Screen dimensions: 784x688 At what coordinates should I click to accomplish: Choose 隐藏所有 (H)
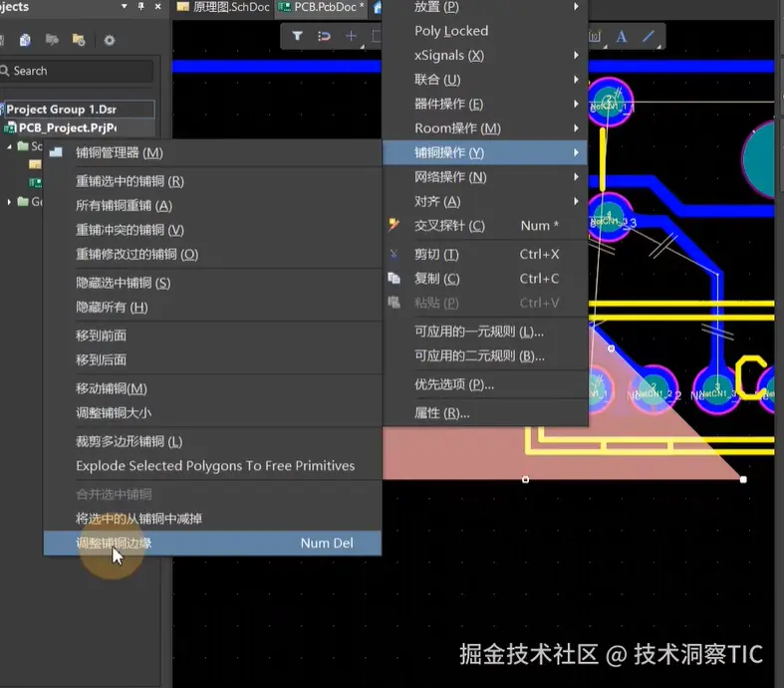click(x=212, y=308)
